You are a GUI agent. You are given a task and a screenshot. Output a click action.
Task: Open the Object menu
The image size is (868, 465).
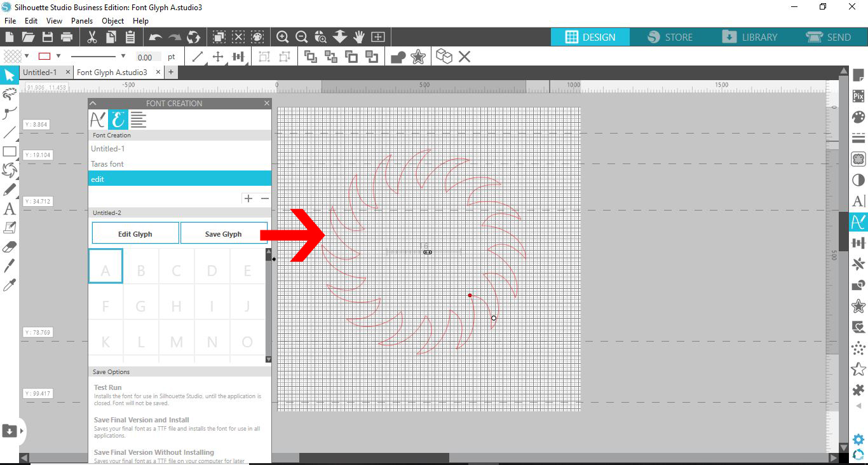click(x=113, y=21)
